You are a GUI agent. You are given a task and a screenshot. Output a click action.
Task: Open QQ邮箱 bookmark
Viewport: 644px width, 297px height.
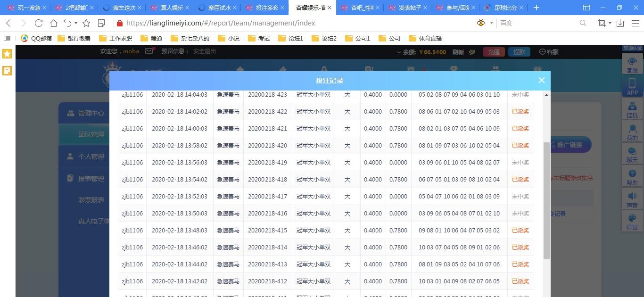tap(36, 38)
